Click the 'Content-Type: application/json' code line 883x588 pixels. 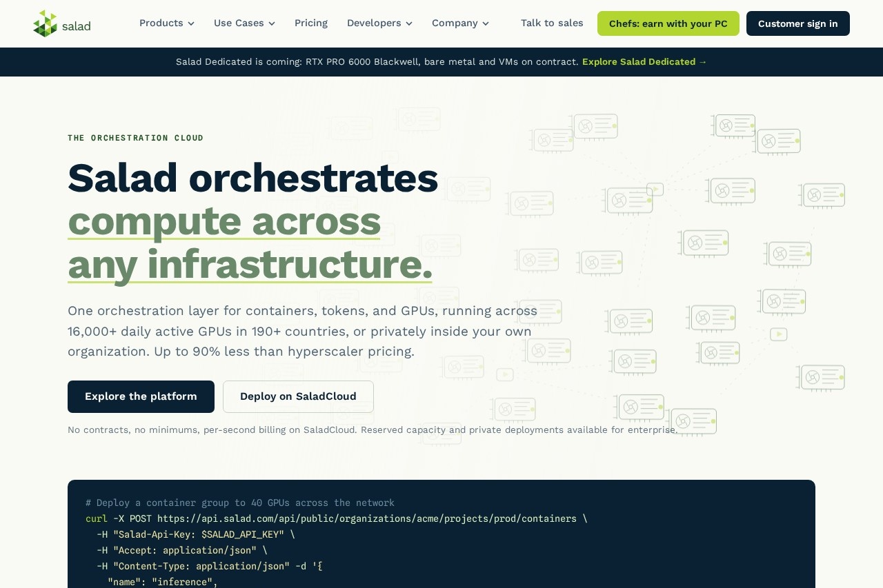[x=210, y=566]
